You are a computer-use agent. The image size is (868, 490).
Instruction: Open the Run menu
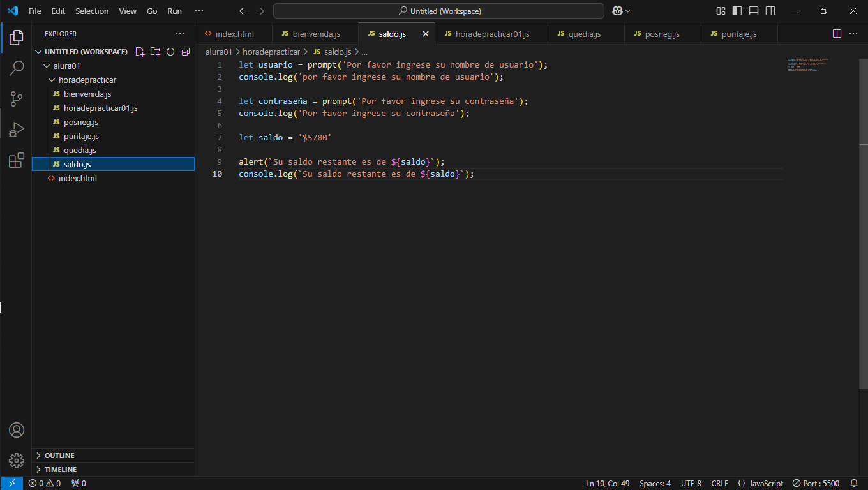click(174, 11)
